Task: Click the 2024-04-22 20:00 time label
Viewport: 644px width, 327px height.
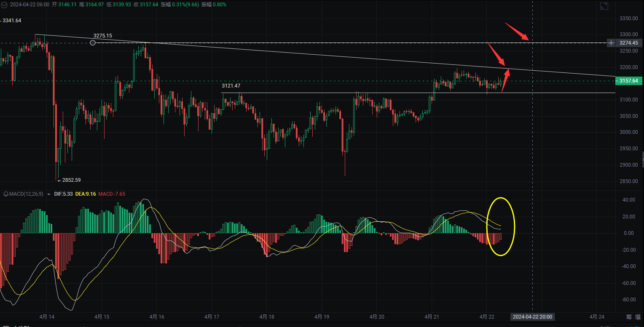Action: click(x=532, y=317)
